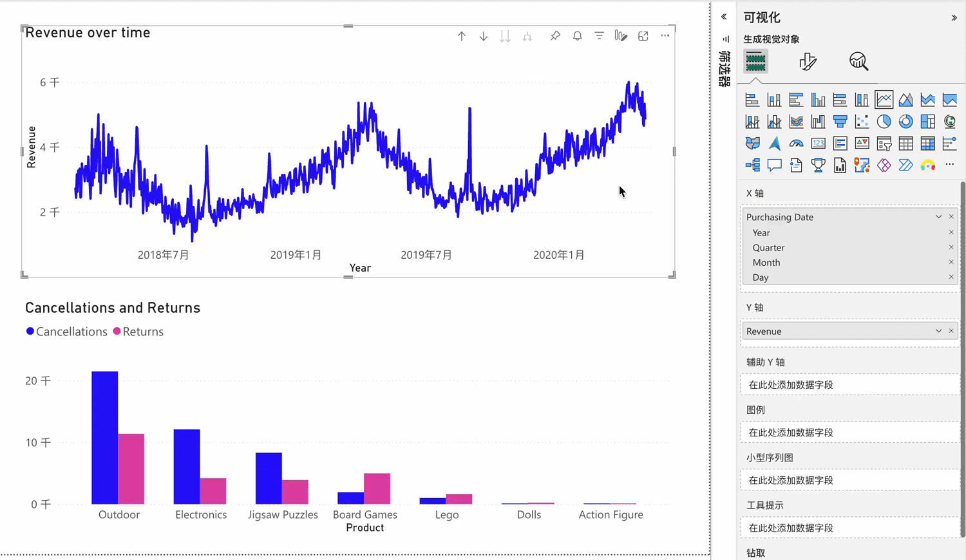Switch to the analytics magnifier tab

point(858,62)
